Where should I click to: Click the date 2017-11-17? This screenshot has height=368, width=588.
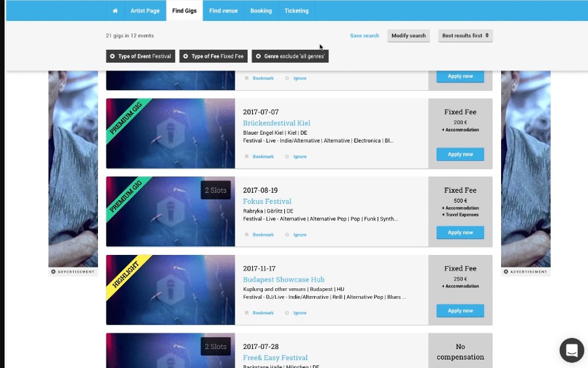tap(259, 269)
